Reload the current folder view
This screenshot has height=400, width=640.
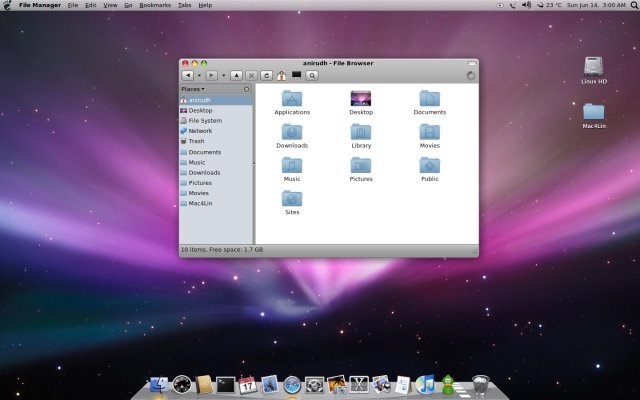(267, 75)
